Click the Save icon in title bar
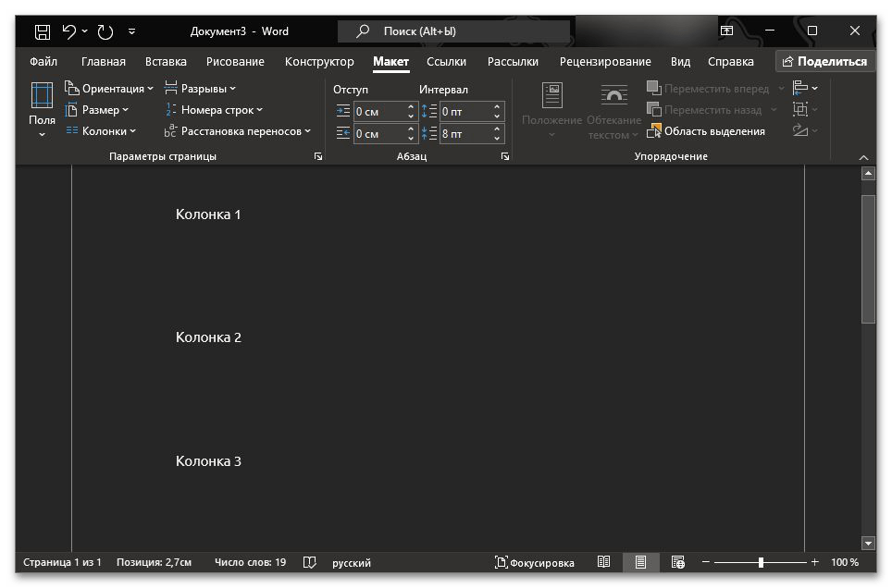This screenshot has height=588, width=892. tap(43, 31)
